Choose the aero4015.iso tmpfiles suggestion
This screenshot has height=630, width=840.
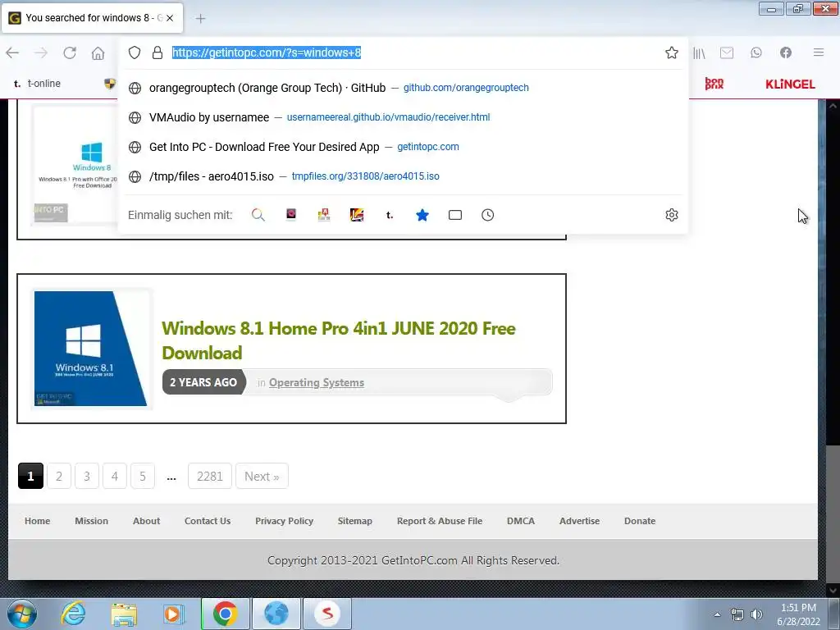403,176
